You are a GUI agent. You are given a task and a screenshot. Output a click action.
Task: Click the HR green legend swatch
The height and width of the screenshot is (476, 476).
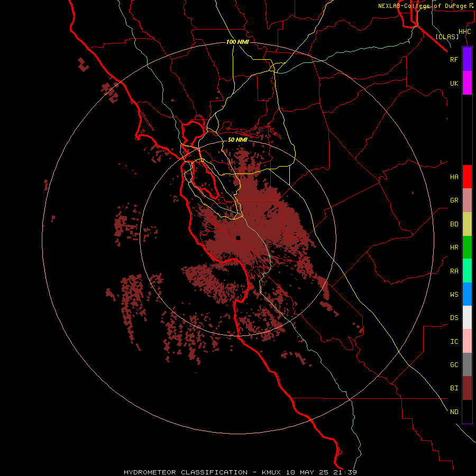467,248
